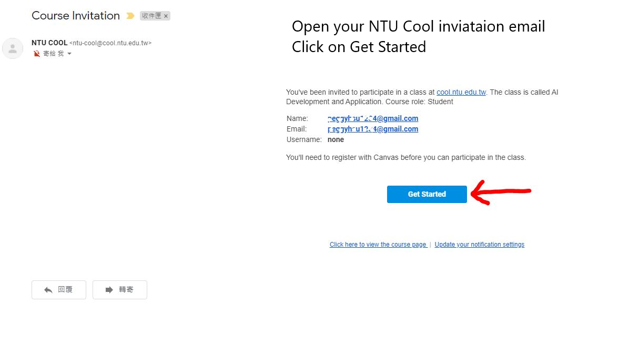Screen dimensions: 639x364
Task: Click the ntu-cool@cool.ntu.edu.tw sender address
Action: click(110, 43)
